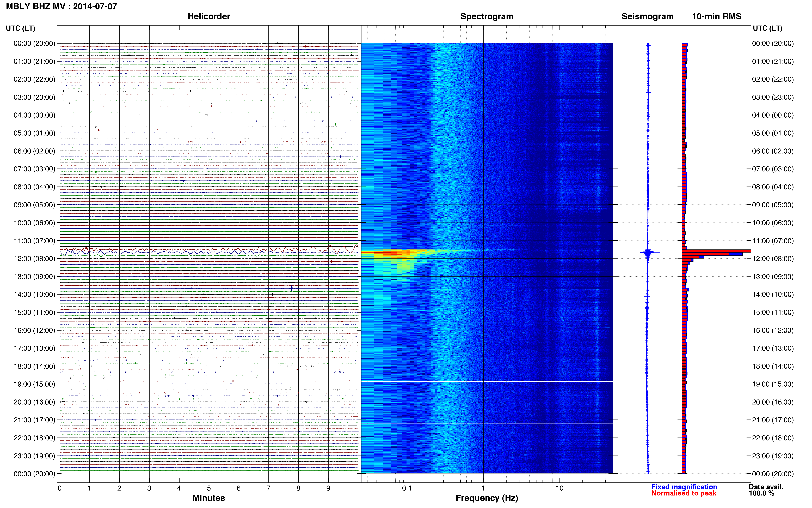The image size is (812, 508).
Task: Click the 'Data avail.' label
Action: [766, 487]
